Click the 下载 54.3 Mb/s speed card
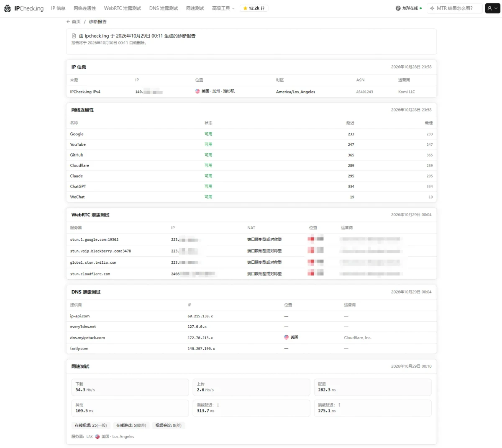Image resolution: width=502 pixels, height=448 pixels. click(x=130, y=387)
